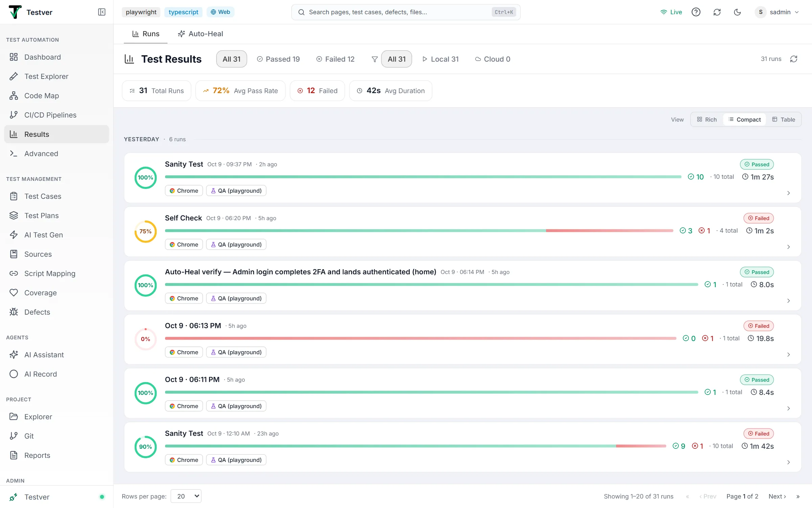Show only Cloud 0 runs
Image resolution: width=812 pixels, height=508 pixels.
pyautogui.click(x=493, y=59)
